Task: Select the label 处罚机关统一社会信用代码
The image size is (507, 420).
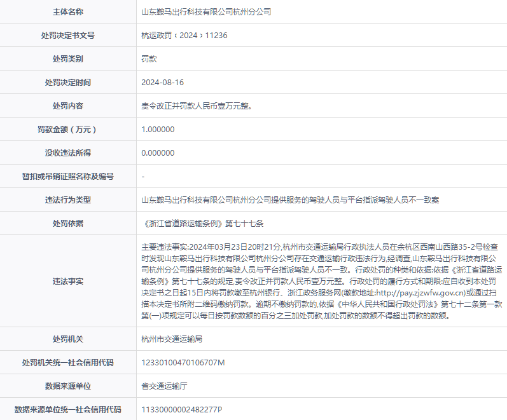Action: (68, 362)
